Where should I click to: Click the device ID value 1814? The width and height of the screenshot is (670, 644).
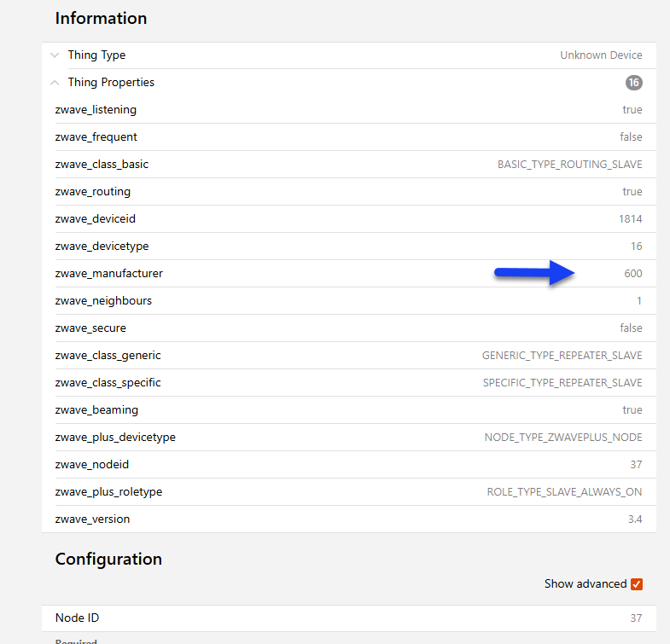tap(630, 219)
